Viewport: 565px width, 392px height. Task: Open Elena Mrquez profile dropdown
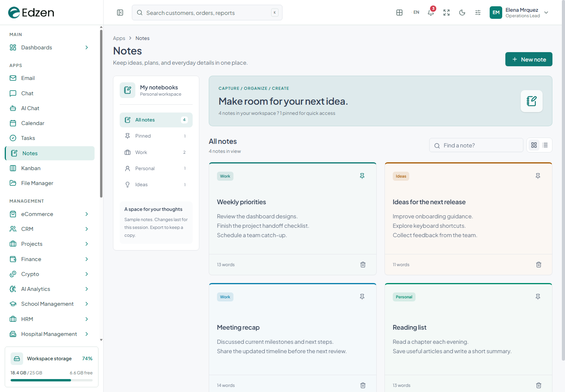click(x=519, y=13)
